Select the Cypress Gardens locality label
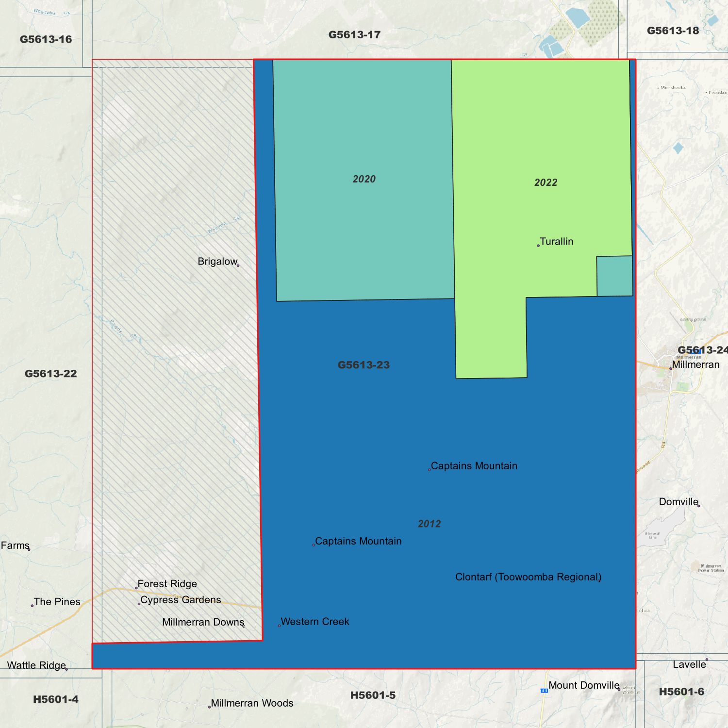728x728 pixels. (181, 600)
